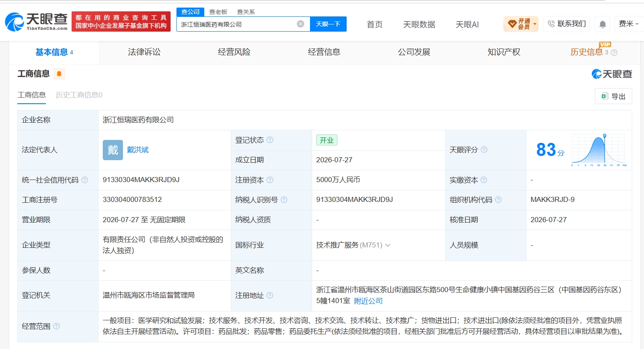Select 5000万人民币 registered capital value
Viewport: 644px width, 349px height.
[338, 180]
